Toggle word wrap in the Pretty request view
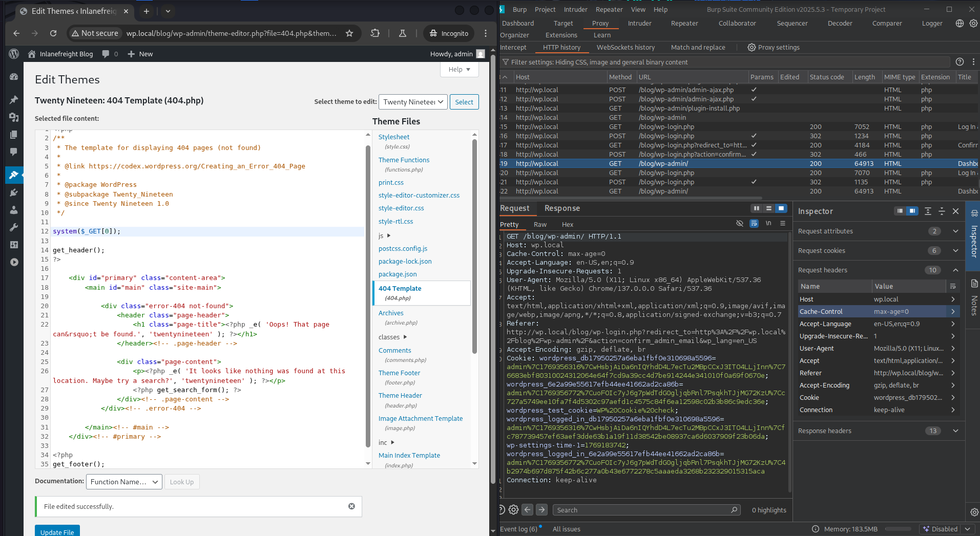This screenshot has height=536, width=980. tap(754, 224)
